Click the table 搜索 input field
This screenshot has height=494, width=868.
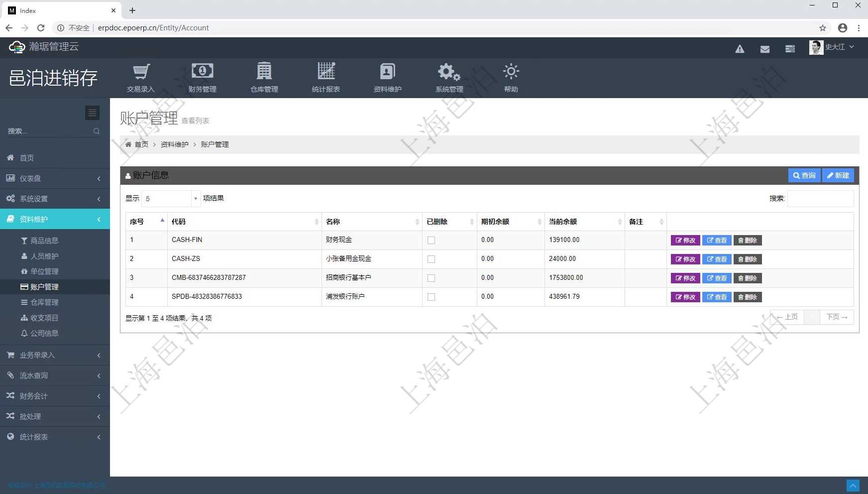[820, 199]
